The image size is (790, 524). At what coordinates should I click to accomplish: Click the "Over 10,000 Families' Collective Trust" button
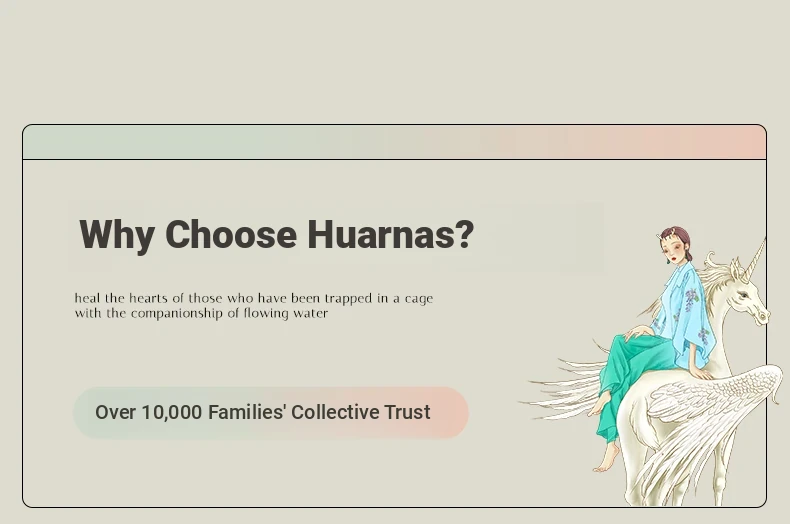click(x=270, y=413)
